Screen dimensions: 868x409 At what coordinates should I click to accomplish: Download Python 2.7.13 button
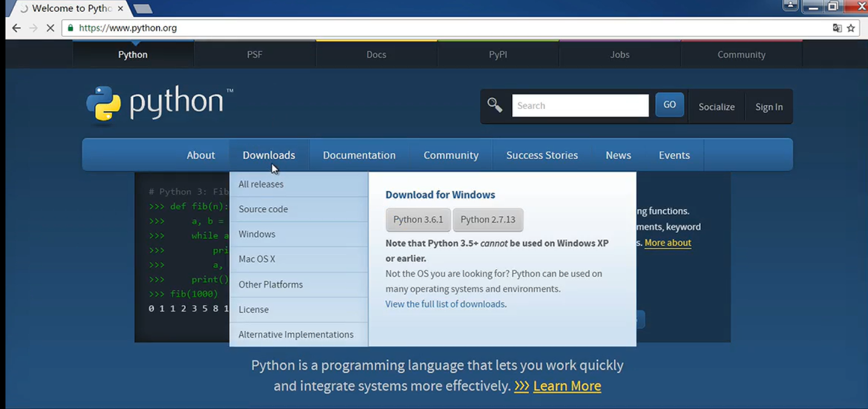pos(488,220)
